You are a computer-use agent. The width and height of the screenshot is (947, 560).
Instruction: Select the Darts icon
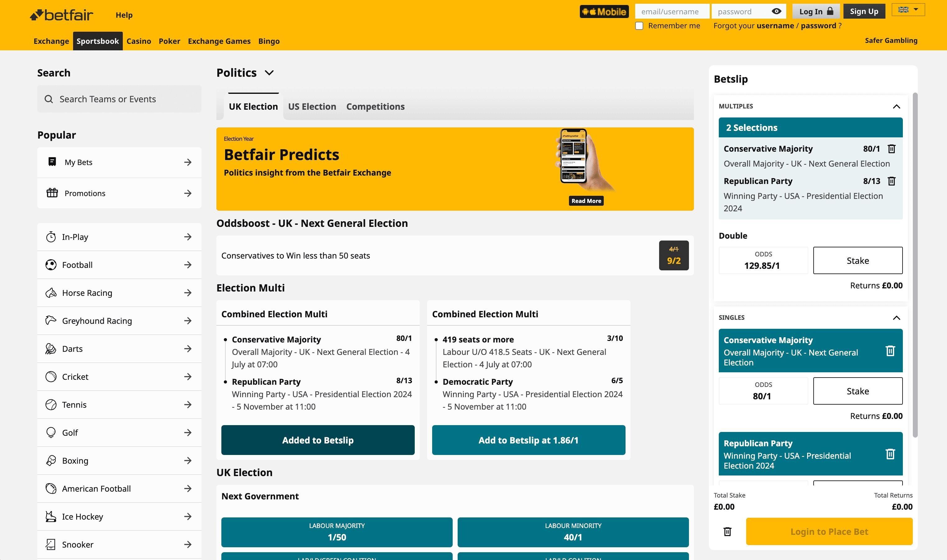click(x=51, y=348)
